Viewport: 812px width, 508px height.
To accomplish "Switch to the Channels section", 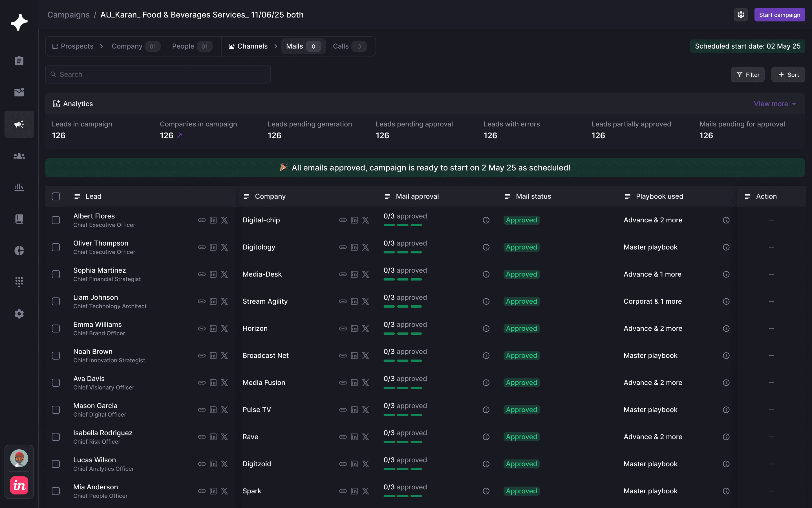I will click(248, 46).
